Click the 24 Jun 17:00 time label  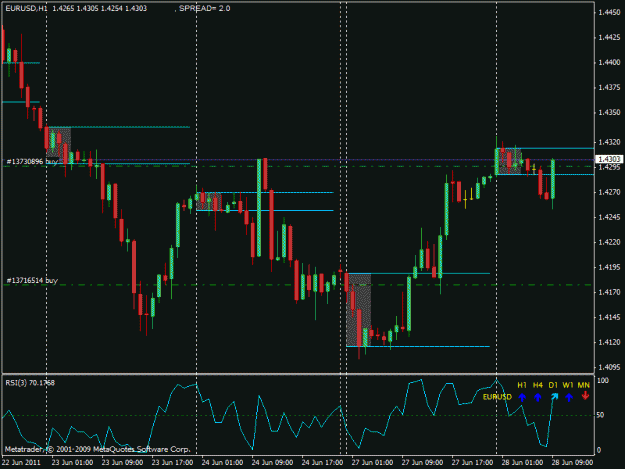322,463
